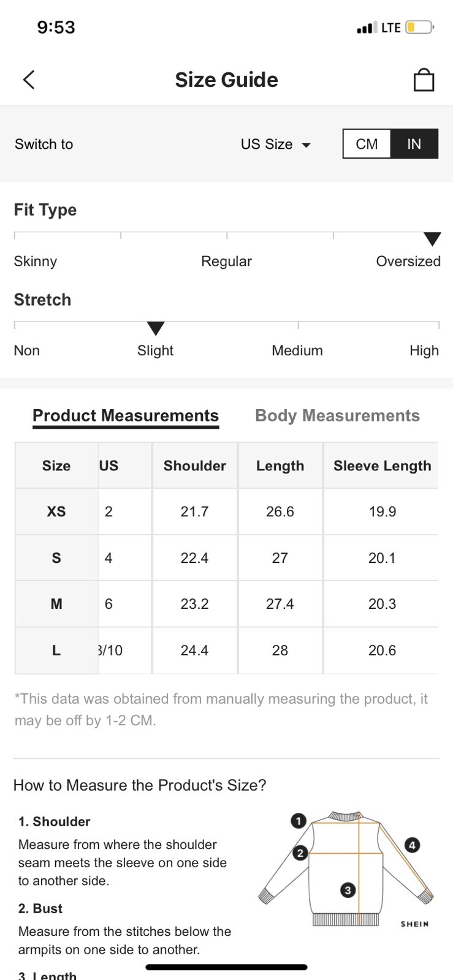Tap marker 2 on sweater diagram

[300, 853]
